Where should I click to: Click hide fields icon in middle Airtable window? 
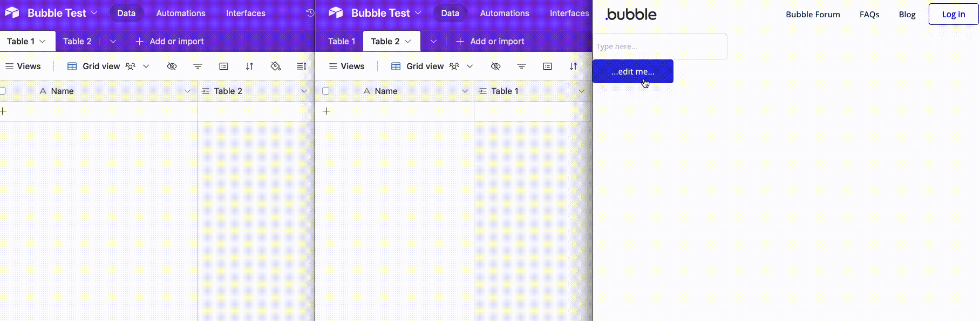coord(495,66)
